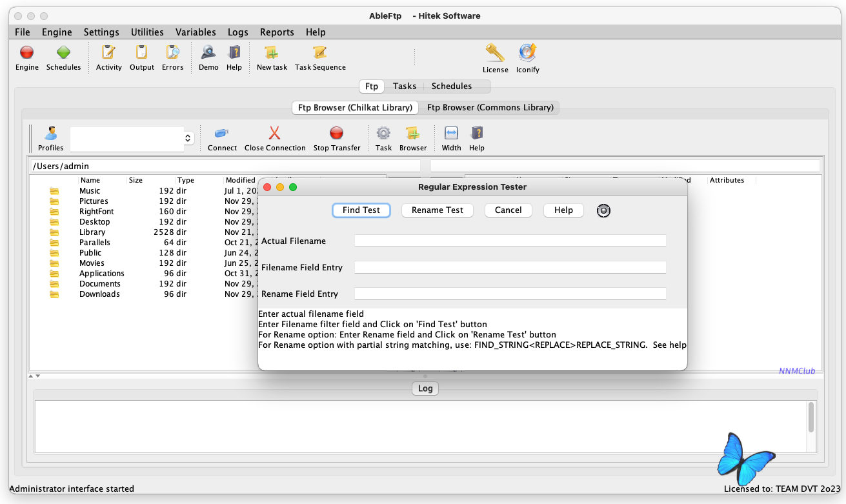
Task: Cancel the Regular Expression Tester dialog
Action: pyautogui.click(x=509, y=210)
